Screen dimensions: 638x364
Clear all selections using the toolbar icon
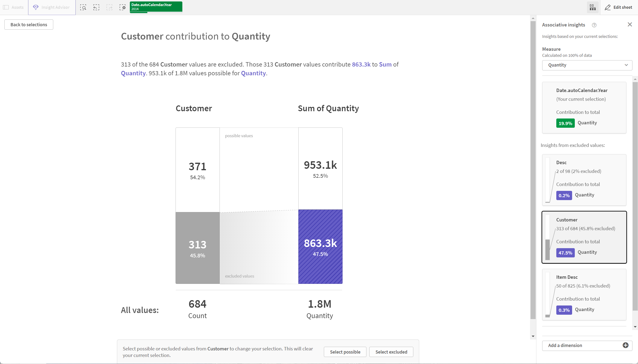123,7
